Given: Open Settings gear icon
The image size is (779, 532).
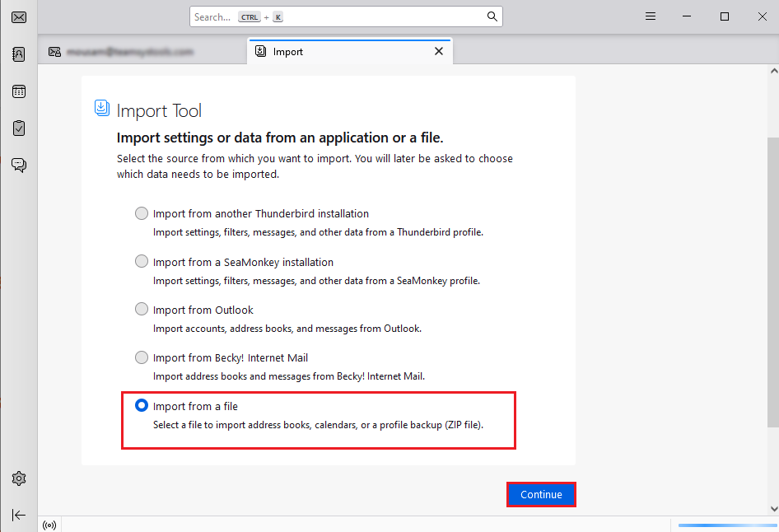Looking at the screenshot, I should [19, 478].
